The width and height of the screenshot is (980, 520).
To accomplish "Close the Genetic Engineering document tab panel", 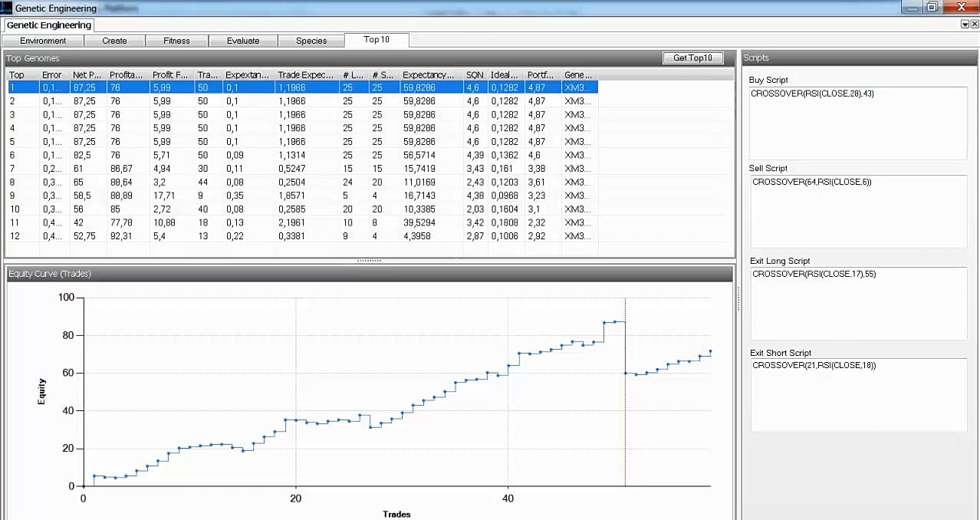I will 974,25.
